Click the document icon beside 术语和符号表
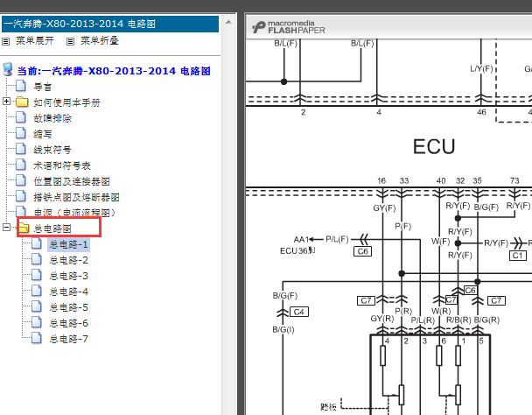The image size is (532, 415). point(21,165)
